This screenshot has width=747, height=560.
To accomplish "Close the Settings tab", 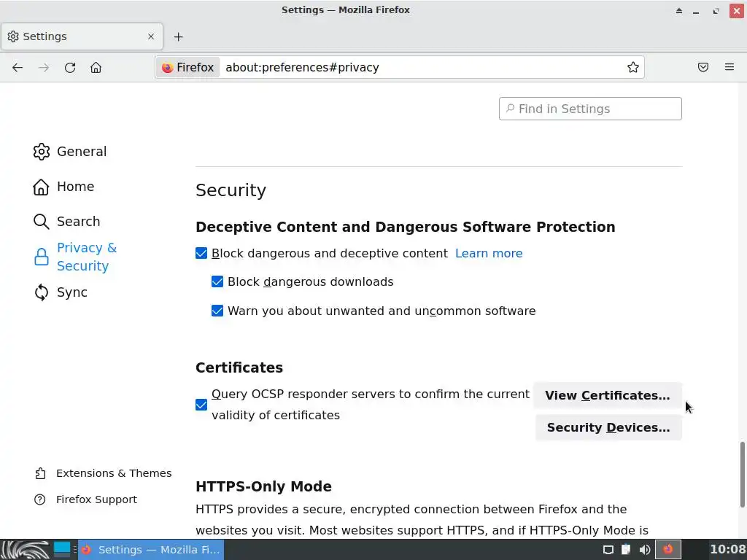I will tap(151, 36).
